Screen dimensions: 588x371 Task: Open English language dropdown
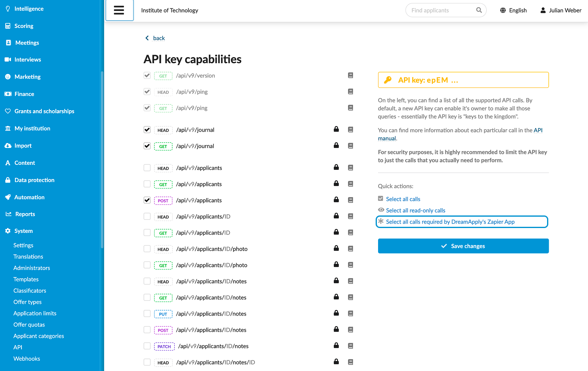(513, 10)
